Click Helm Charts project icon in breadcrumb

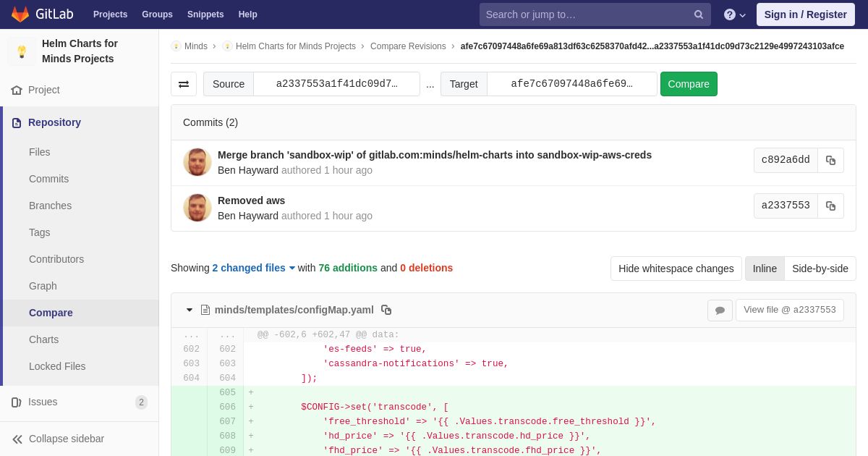[x=227, y=46]
